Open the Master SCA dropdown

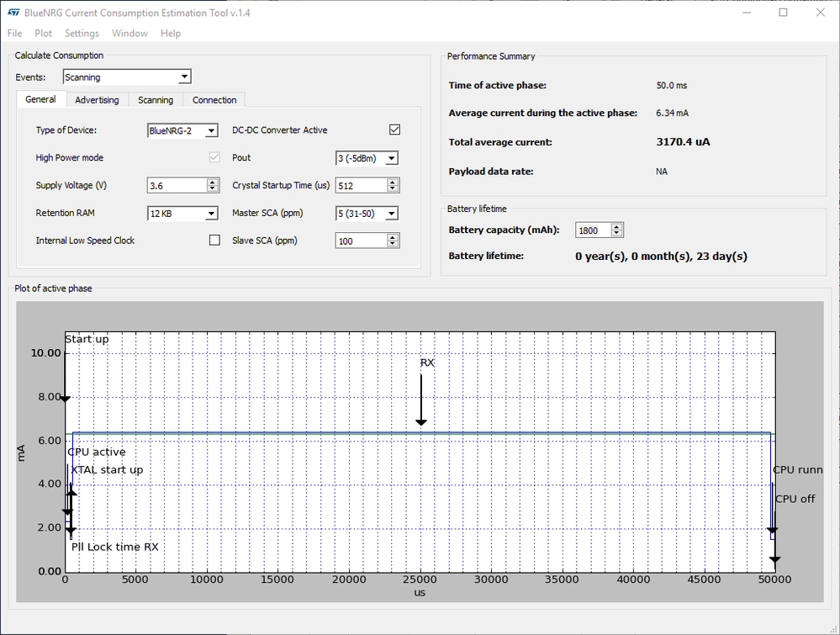367,214
